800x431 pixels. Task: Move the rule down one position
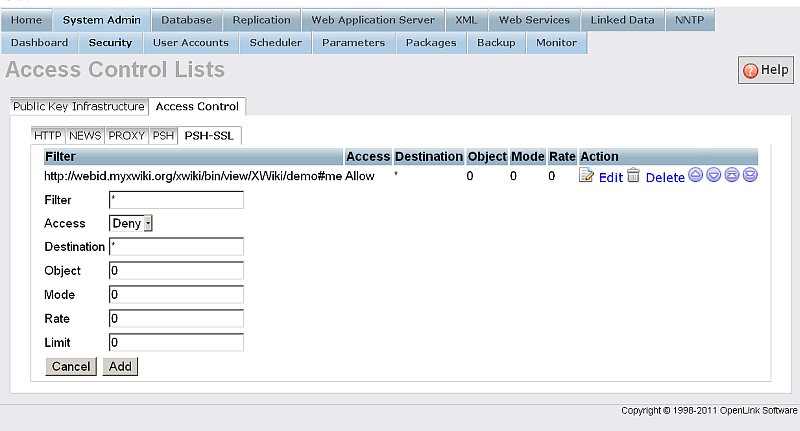pyautogui.click(x=714, y=176)
